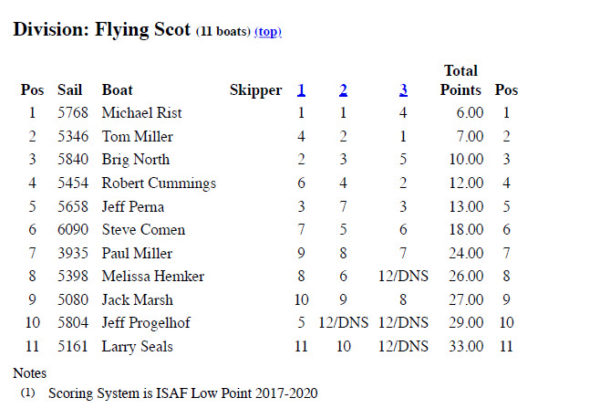The width and height of the screenshot is (600, 419).
Task: Click the "Total Points" column header
Action: [460, 80]
